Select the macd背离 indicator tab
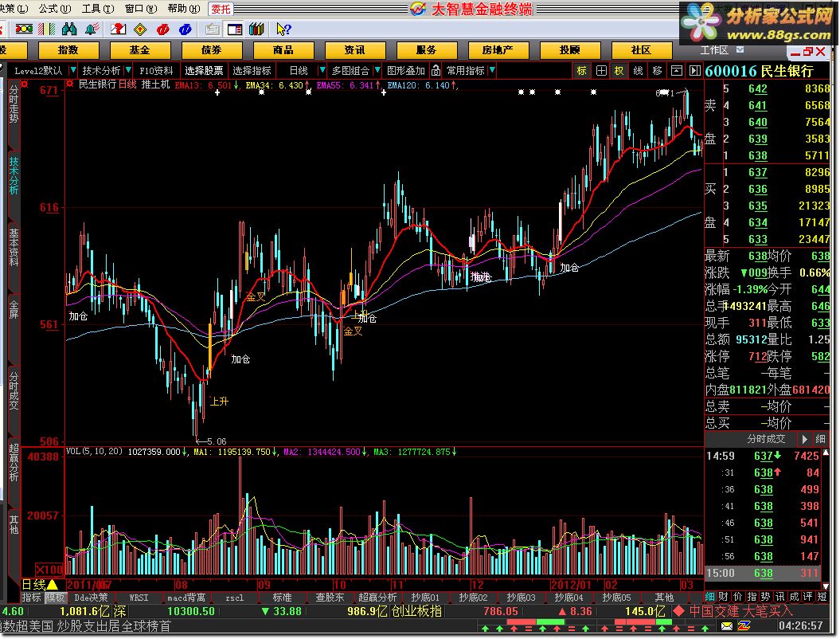The width and height of the screenshot is (840, 639). 186,598
